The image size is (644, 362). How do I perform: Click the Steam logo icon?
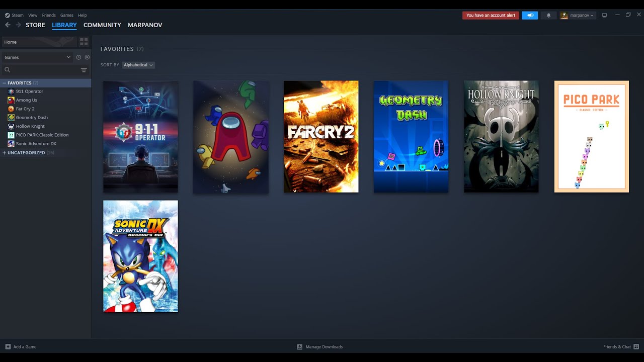7,15
